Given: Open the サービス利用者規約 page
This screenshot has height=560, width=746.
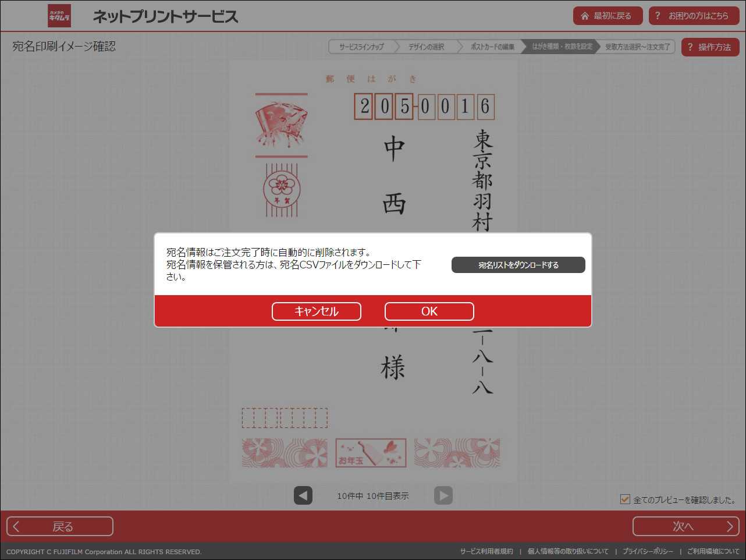Looking at the screenshot, I should coord(487,551).
